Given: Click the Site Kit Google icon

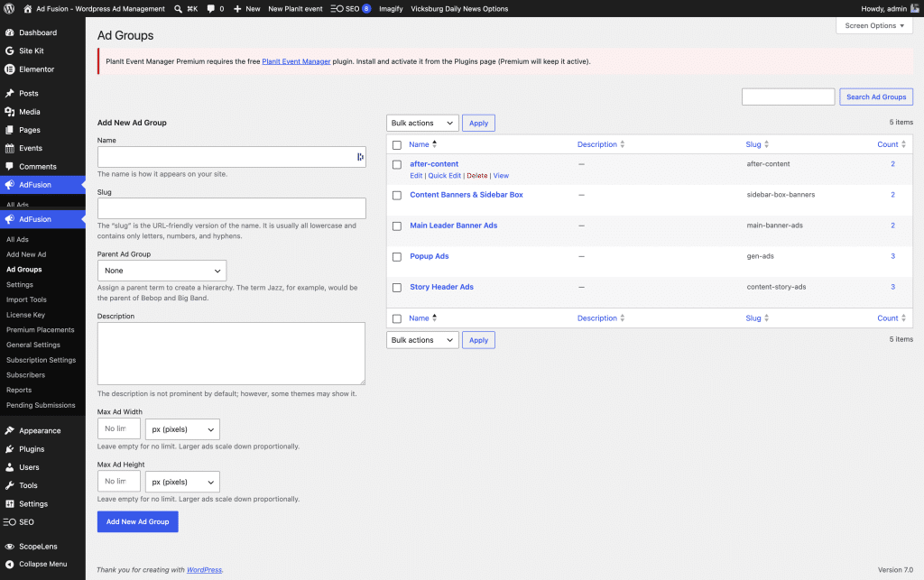Looking at the screenshot, I should (9, 51).
